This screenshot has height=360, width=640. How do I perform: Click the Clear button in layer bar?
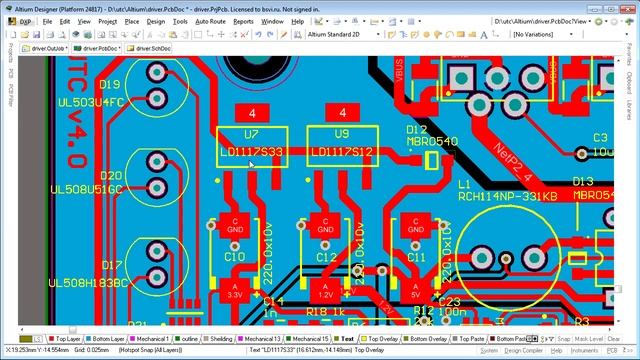pyautogui.click(x=613, y=339)
